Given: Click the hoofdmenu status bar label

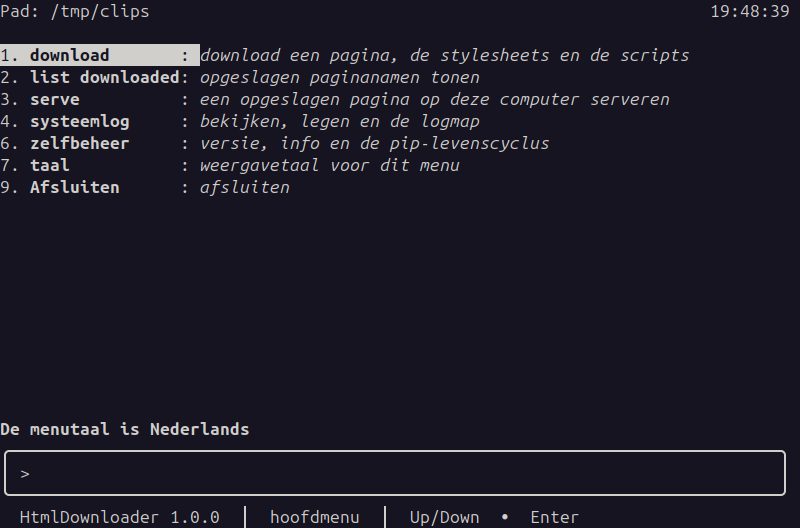Looking at the screenshot, I should click(x=314, y=517).
